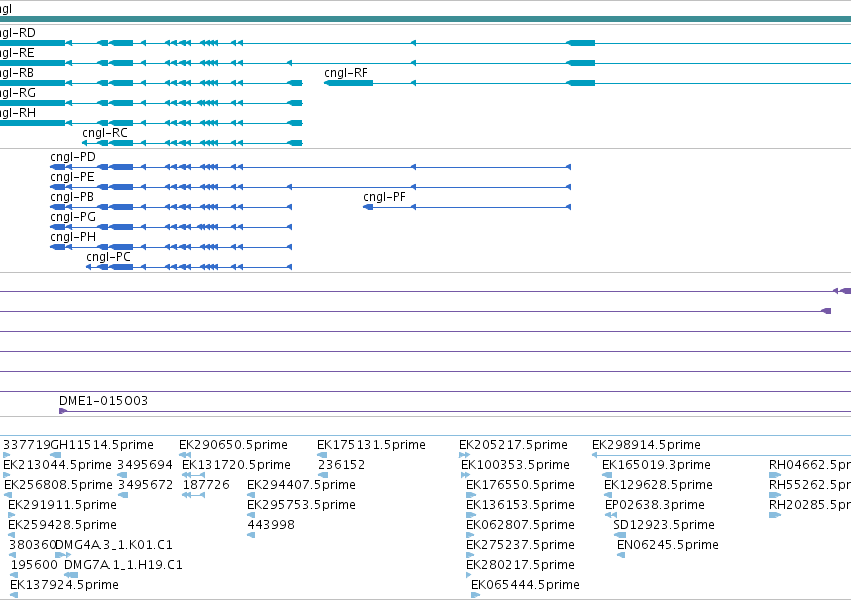Open the cngl-RC transcript label
Screen dimensions: 851x600
[x=105, y=133]
